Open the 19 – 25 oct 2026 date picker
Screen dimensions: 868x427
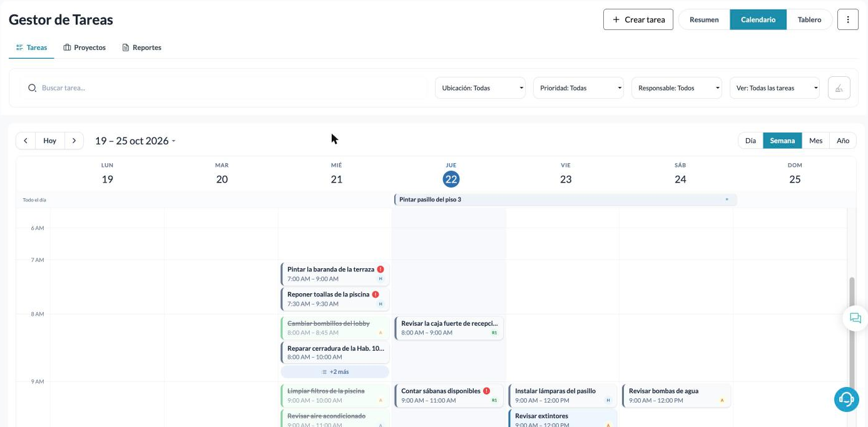(135, 141)
